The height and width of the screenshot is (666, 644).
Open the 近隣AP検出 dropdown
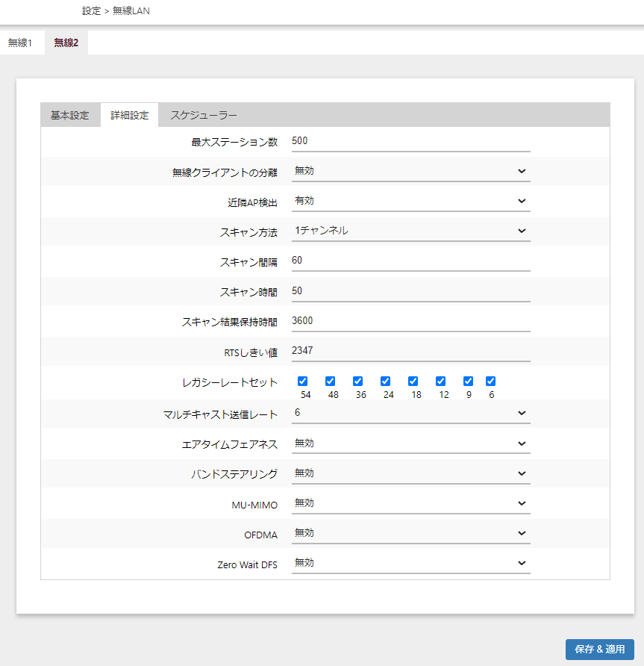pos(411,201)
